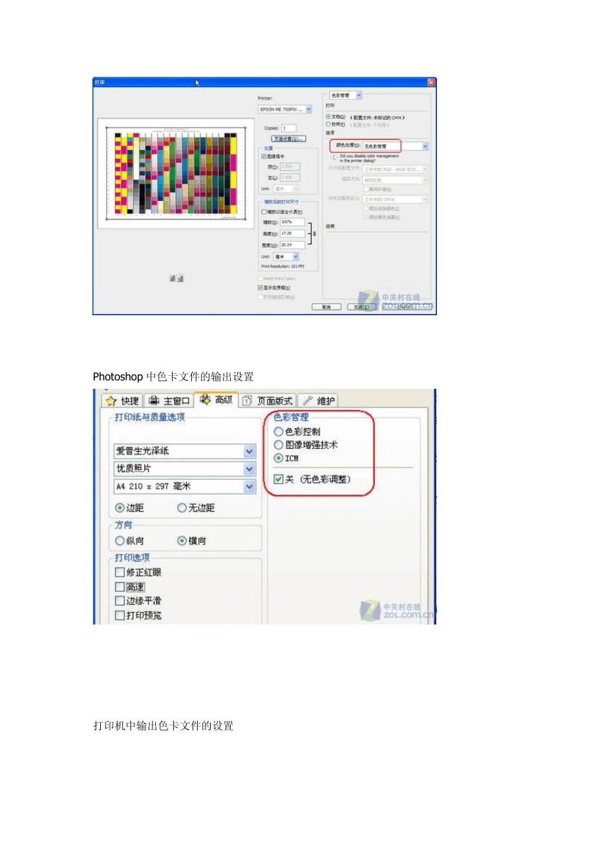The height and width of the screenshot is (868, 614).
Task: Open the scaled size Unit 厘米 dropdown
Action: click(x=286, y=256)
